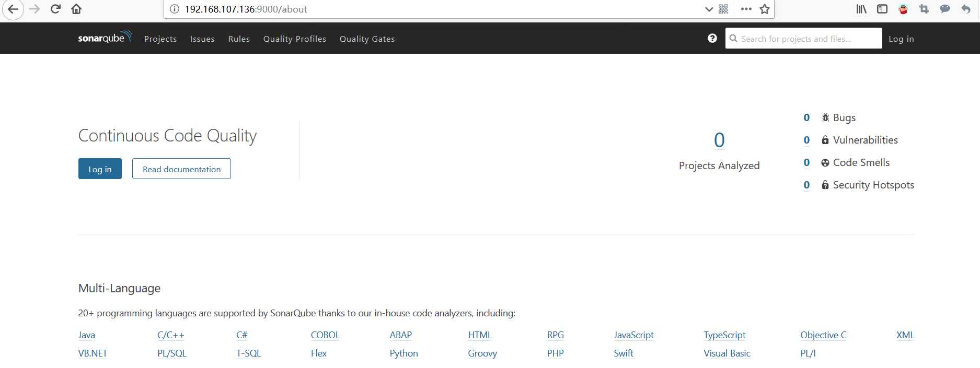
Task: Click Log in link in top navigation
Action: click(x=901, y=39)
